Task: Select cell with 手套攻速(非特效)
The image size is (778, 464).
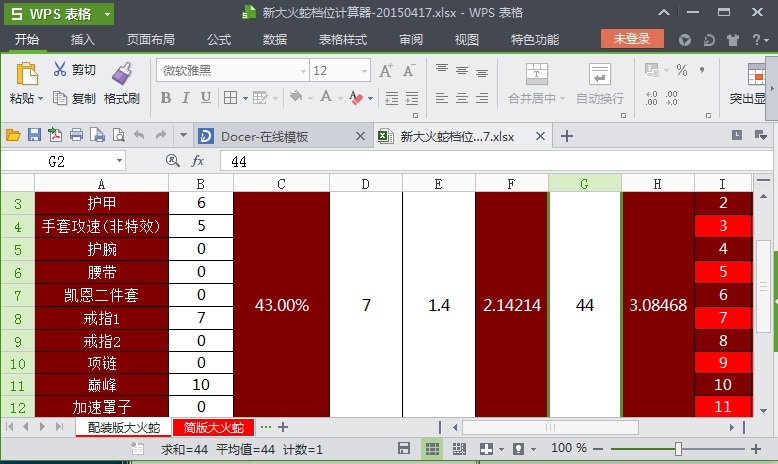Action: point(101,226)
